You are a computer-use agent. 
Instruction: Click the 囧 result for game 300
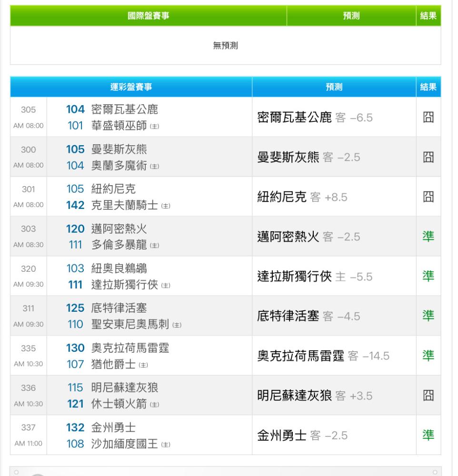pyautogui.click(x=428, y=157)
